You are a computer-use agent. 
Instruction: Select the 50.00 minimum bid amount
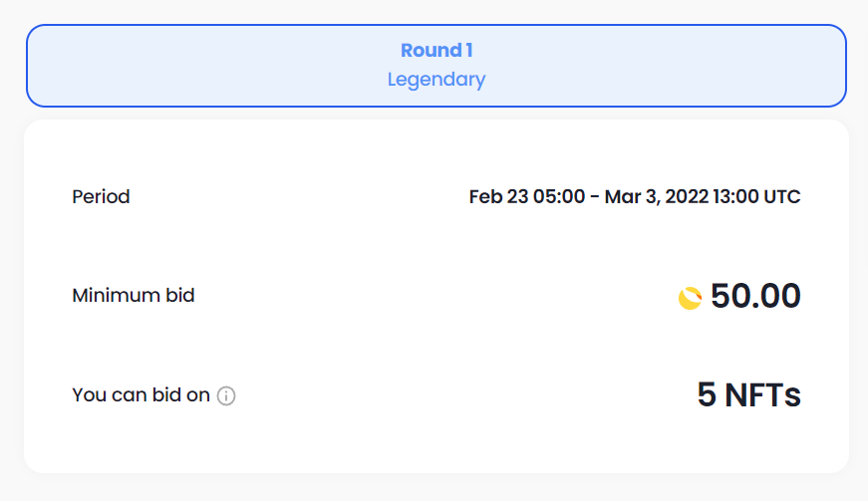pos(755,296)
